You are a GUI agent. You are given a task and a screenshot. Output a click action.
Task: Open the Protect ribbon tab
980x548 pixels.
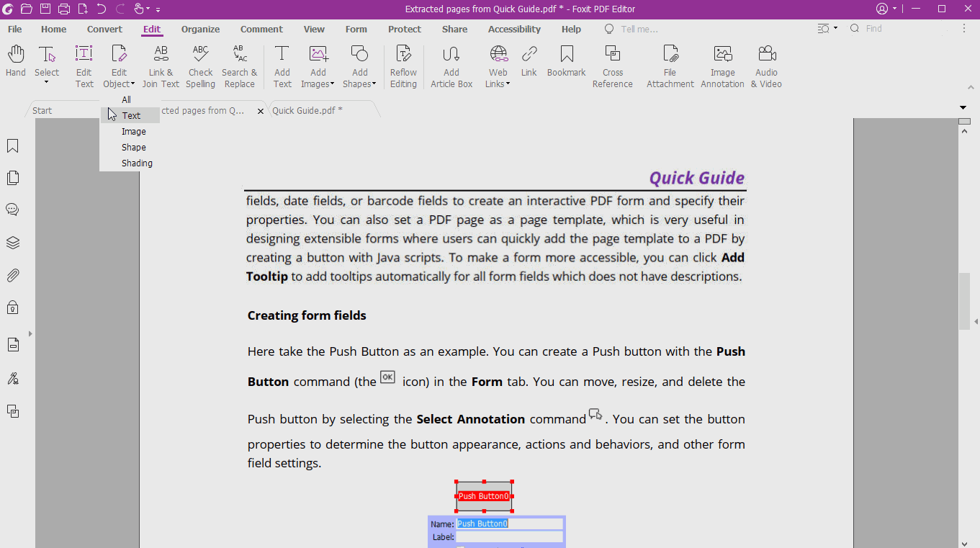click(404, 29)
